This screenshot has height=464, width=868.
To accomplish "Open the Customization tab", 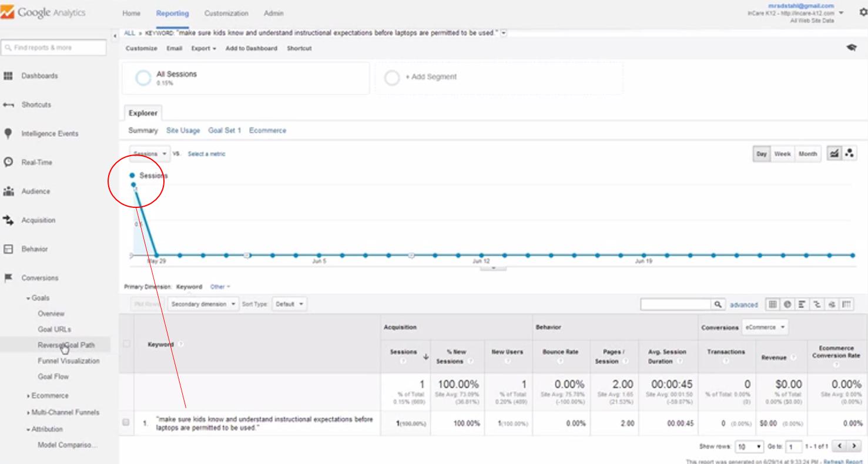I will 226,13.
